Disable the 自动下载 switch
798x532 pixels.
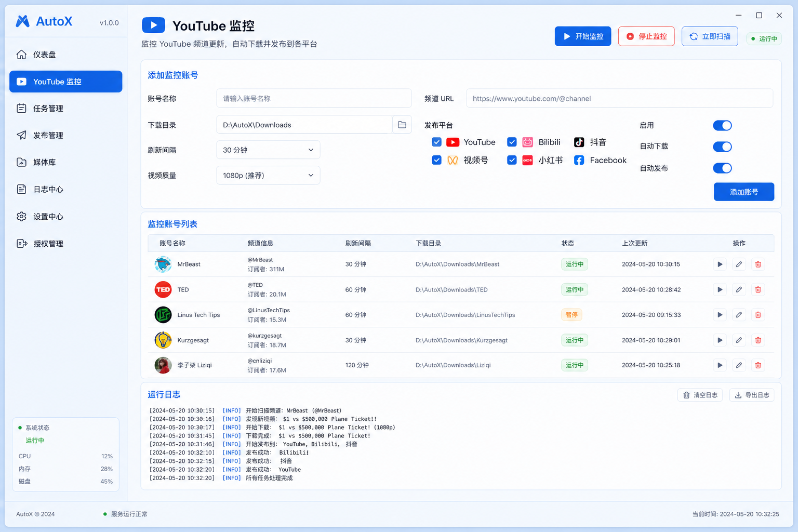[722, 147]
